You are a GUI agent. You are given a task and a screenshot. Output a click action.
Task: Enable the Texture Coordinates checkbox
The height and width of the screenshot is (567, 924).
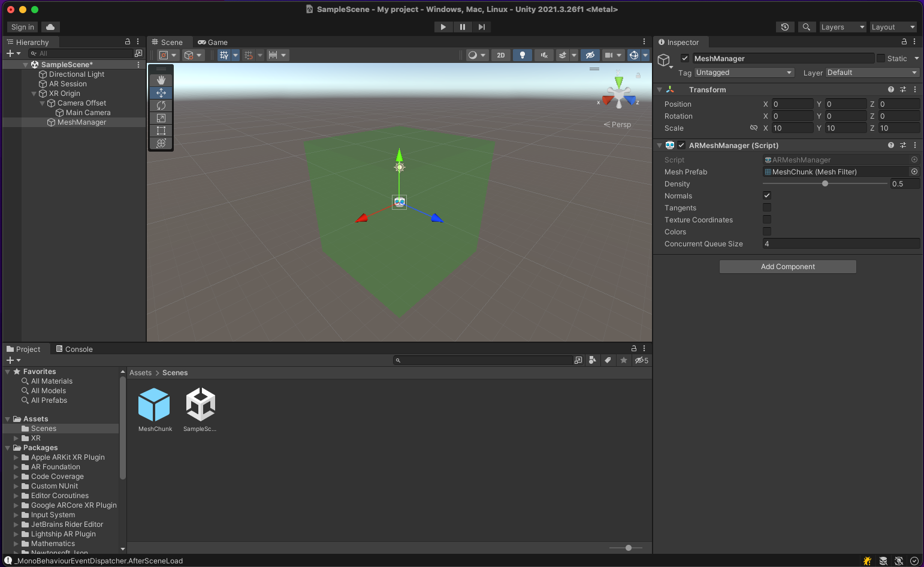click(x=767, y=219)
